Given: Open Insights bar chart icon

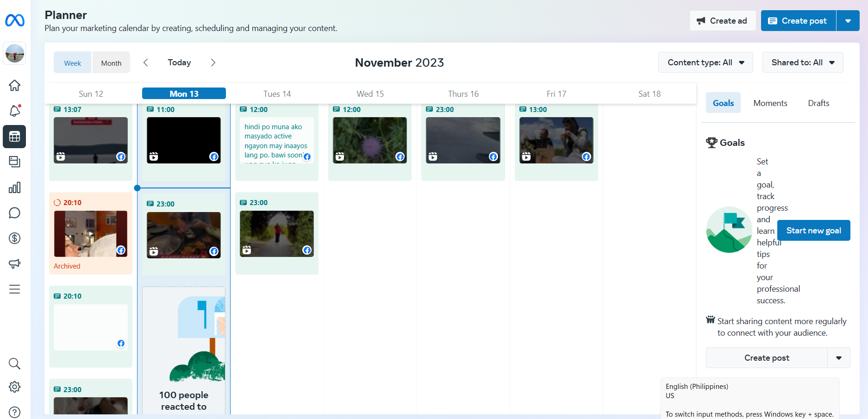Looking at the screenshot, I should (x=15, y=188).
